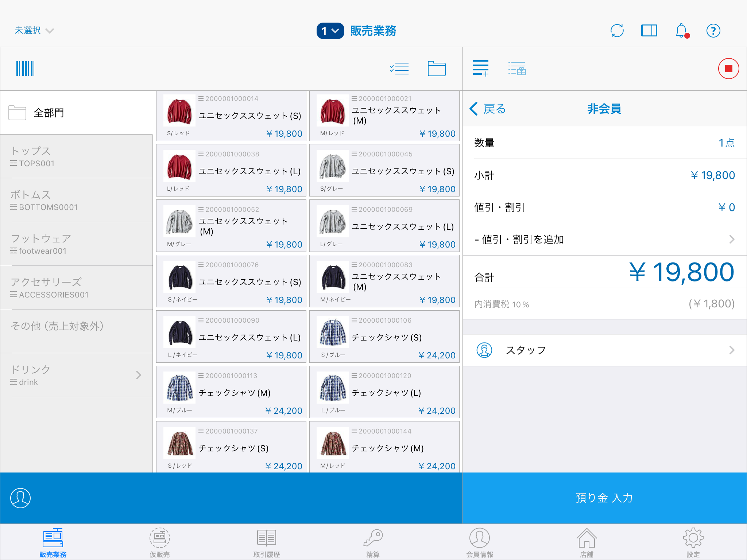Open the 未選択 dropdown

click(x=34, y=31)
